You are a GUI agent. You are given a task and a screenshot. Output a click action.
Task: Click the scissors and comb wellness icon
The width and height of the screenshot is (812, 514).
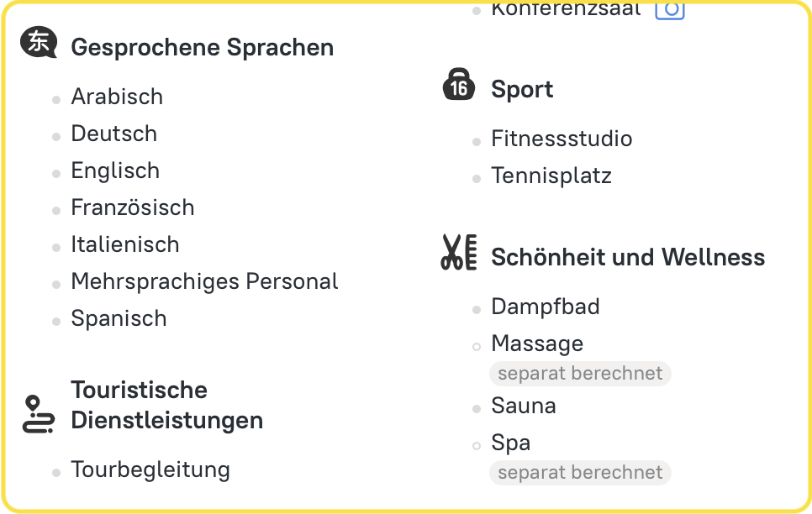[459, 252]
